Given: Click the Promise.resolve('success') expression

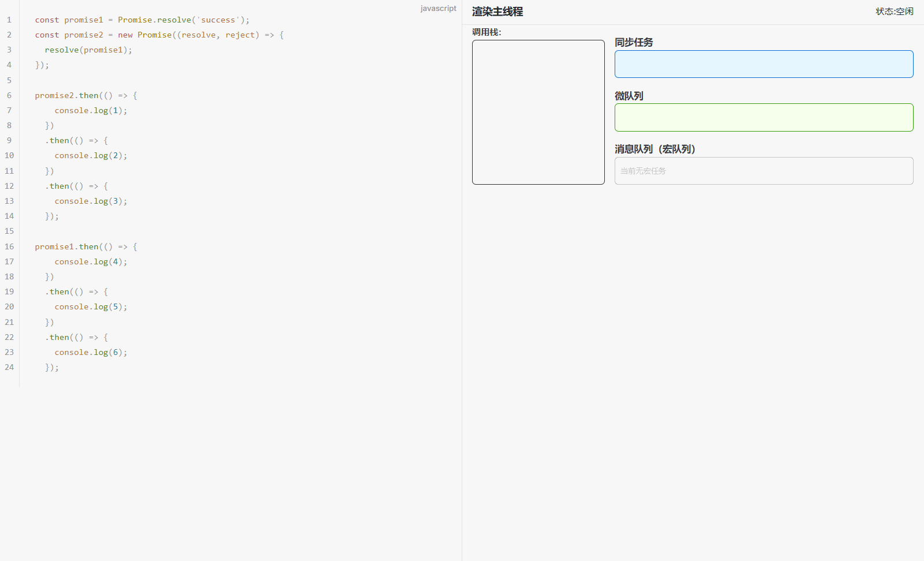Looking at the screenshot, I should point(182,20).
